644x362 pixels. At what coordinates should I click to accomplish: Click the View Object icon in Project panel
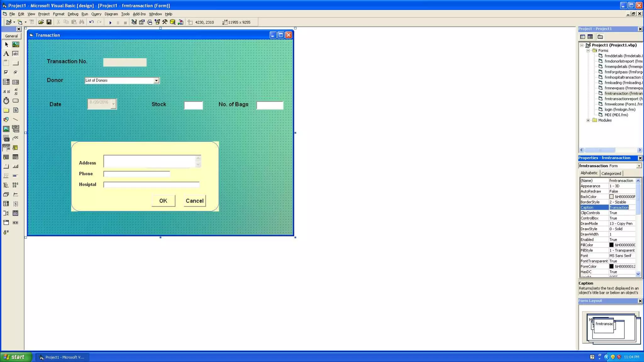(x=590, y=37)
